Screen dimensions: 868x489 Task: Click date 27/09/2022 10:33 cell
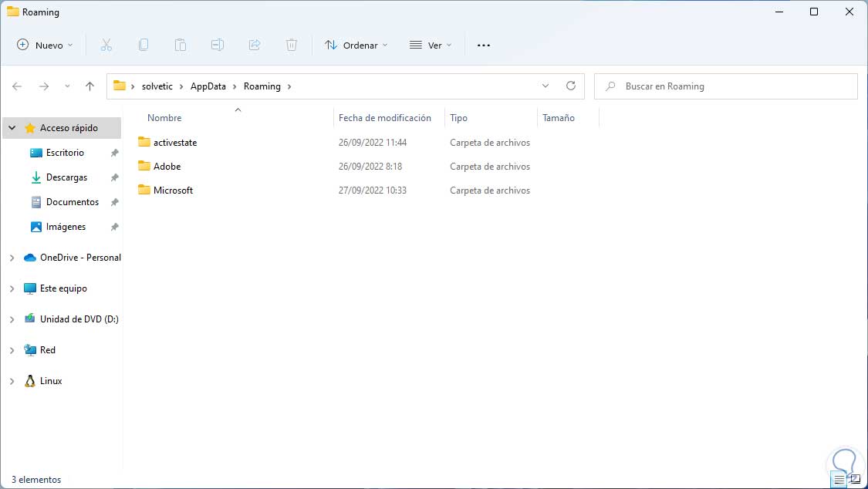point(373,191)
